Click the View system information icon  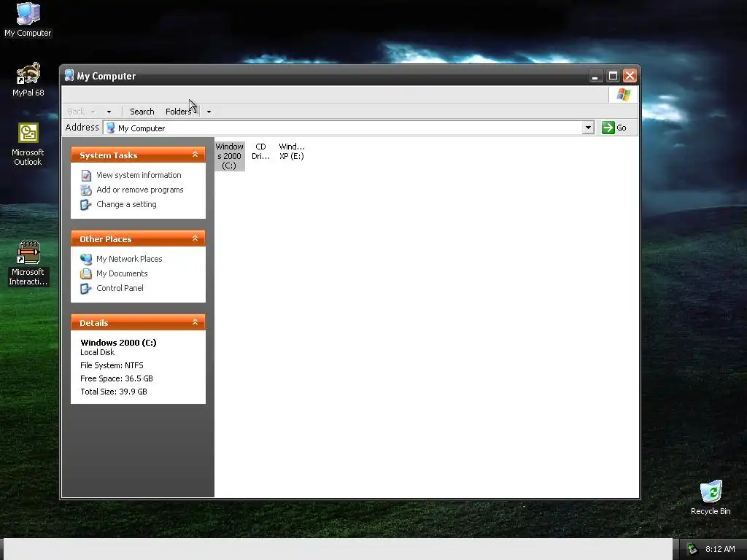[x=86, y=176]
